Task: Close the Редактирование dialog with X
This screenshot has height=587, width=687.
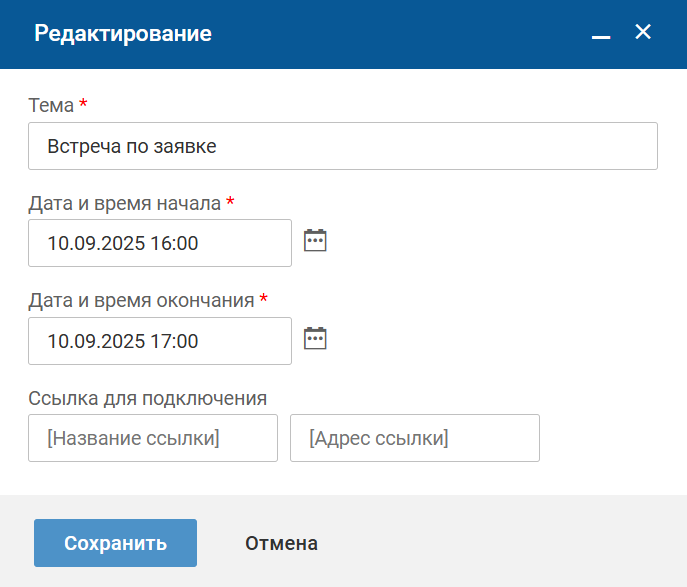Action: [x=643, y=33]
